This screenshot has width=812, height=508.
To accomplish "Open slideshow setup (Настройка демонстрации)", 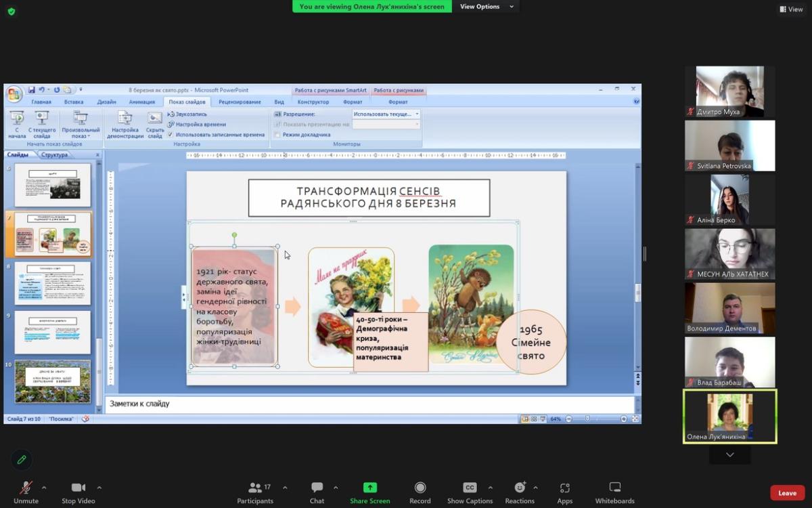I will pos(125,125).
